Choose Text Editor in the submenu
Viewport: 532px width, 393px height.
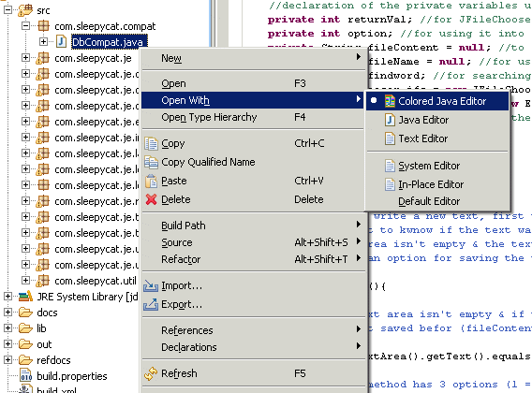(437, 138)
